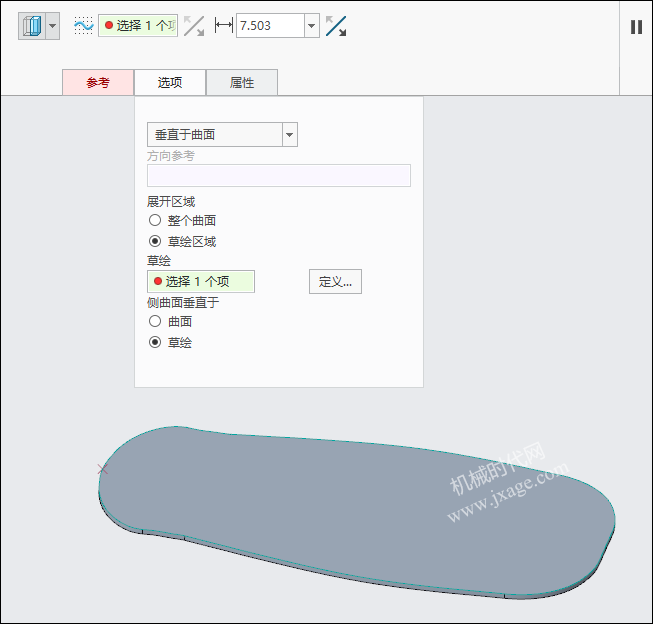The height and width of the screenshot is (624, 653).
Task: Click the 垂直于曲面 dropdown arrow
Action: pos(290,135)
